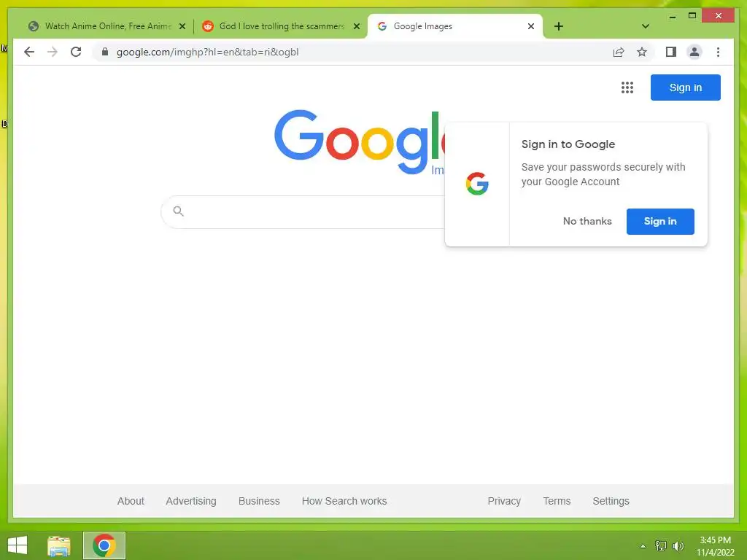
Task: Show hidden system tray icons
Action: (643, 546)
